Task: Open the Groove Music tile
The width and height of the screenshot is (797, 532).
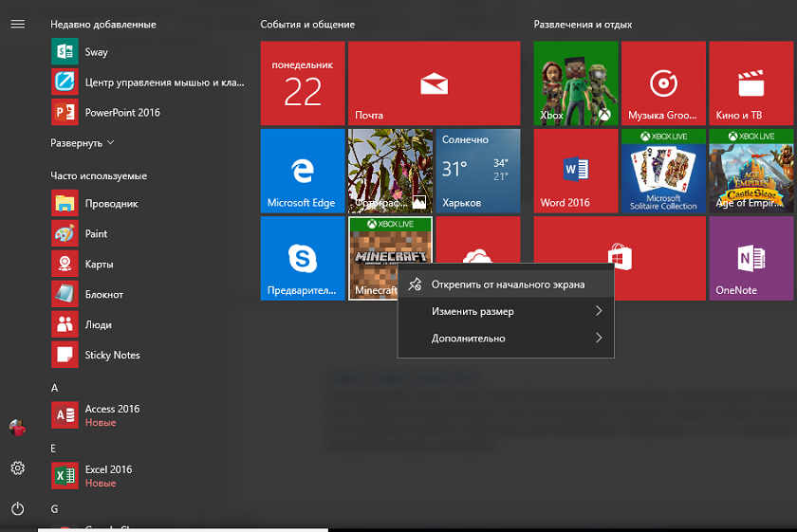Action: point(663,83)
